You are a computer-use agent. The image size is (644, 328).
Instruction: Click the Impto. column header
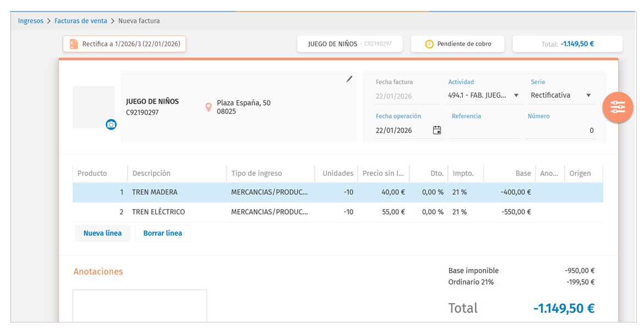coord(466,174)
